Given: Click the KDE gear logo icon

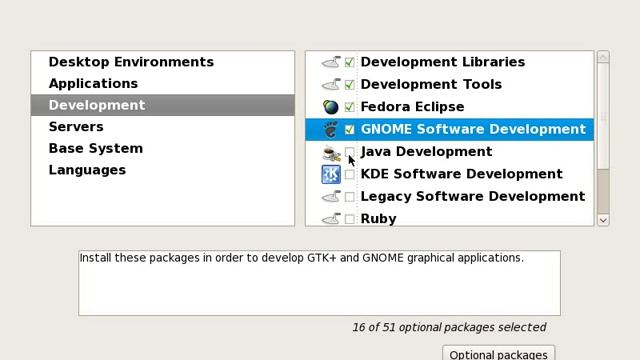Looking at the screenshot, I should 331,174.
